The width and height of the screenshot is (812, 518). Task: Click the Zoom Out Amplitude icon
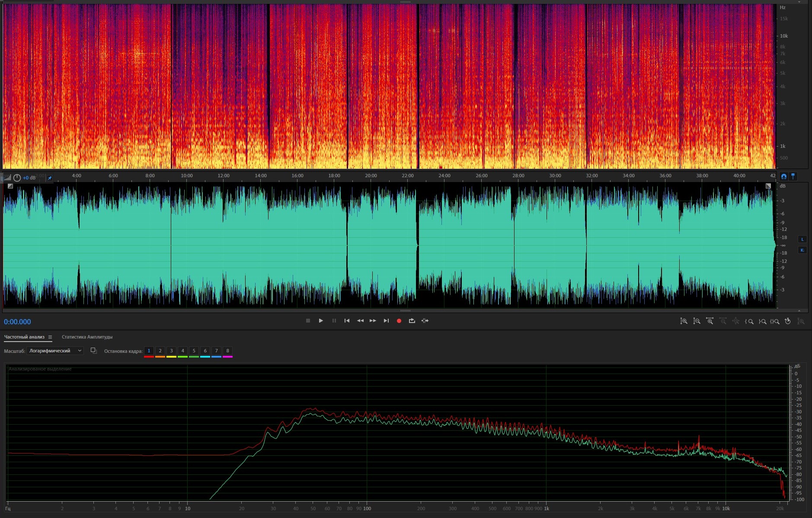pos(697,321)
